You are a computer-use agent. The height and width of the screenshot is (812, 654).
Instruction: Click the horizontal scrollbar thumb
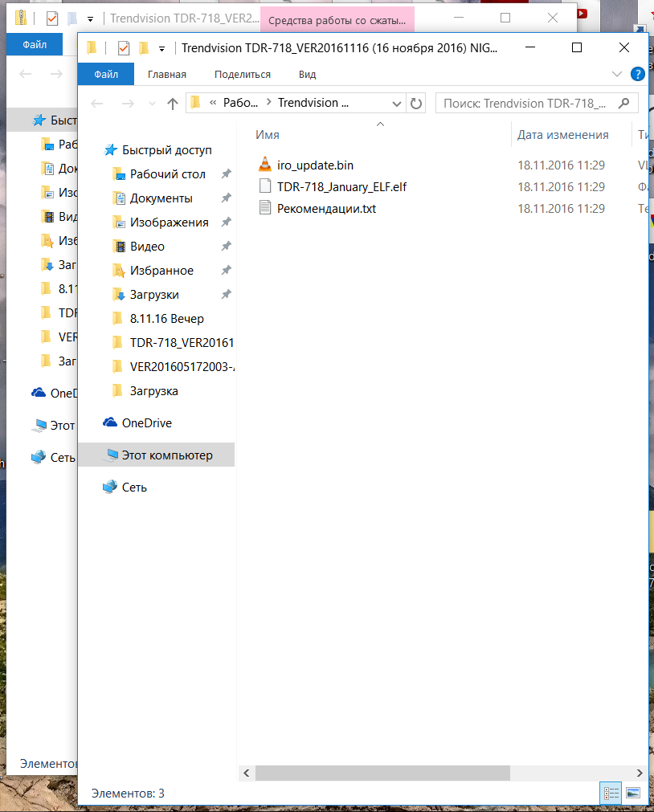[382, 773]
